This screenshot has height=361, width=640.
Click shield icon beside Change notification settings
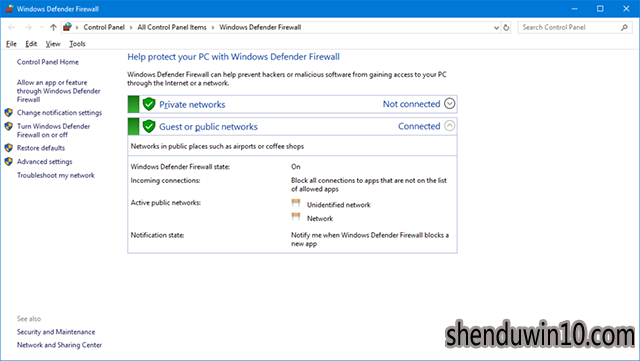click(x=9, y=113)
